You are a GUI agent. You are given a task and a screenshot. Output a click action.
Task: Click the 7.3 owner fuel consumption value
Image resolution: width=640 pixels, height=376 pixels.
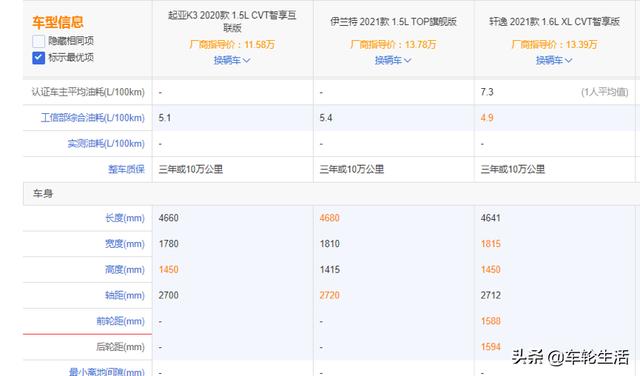coord(487,92)
